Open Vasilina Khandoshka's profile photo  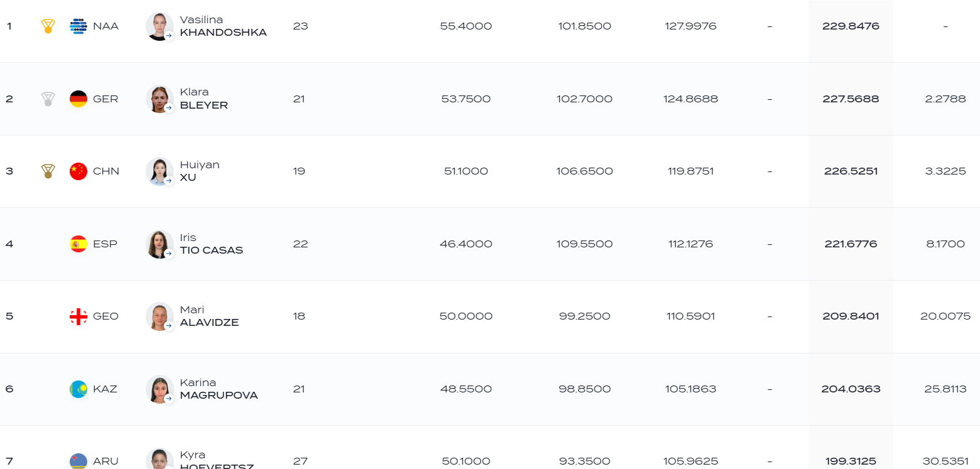(159, 26)
